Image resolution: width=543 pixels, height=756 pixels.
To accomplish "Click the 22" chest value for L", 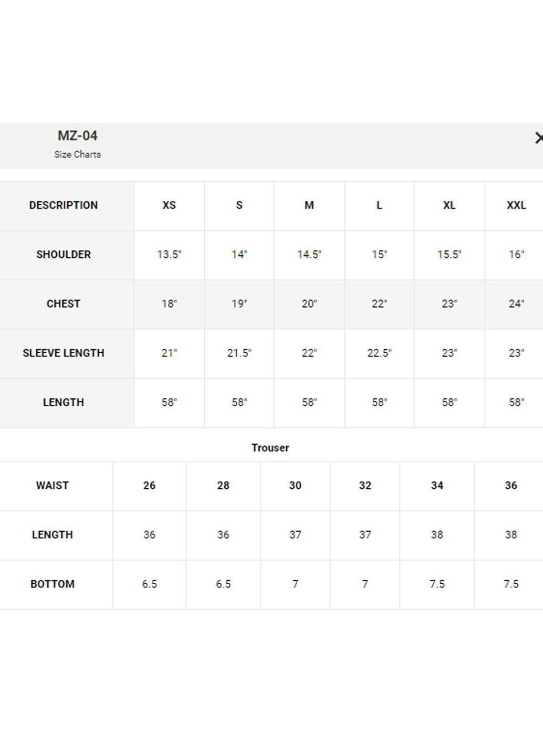I will (379, 304).
